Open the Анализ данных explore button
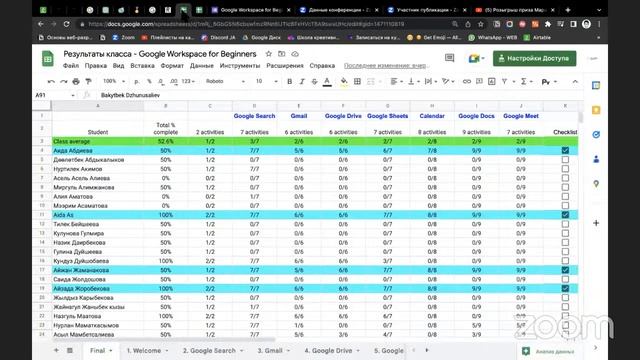Image resolution: width=640 pixels, height=360 pixels. tap(549, 351)
